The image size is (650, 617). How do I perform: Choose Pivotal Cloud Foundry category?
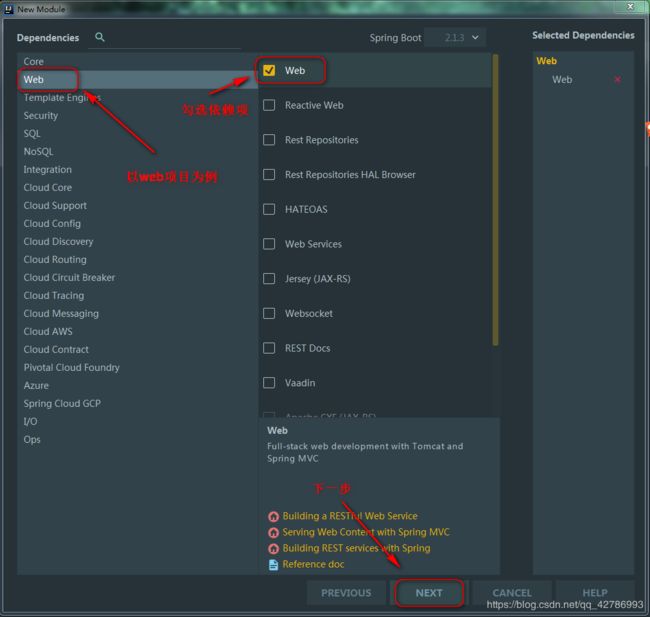click(138, 368)
